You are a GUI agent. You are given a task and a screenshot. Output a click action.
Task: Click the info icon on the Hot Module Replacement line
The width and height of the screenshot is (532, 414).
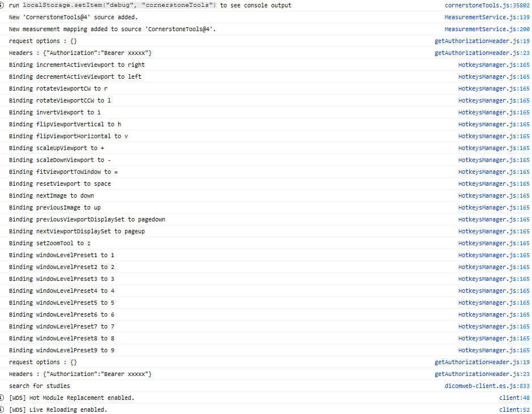tap(3, 398)
